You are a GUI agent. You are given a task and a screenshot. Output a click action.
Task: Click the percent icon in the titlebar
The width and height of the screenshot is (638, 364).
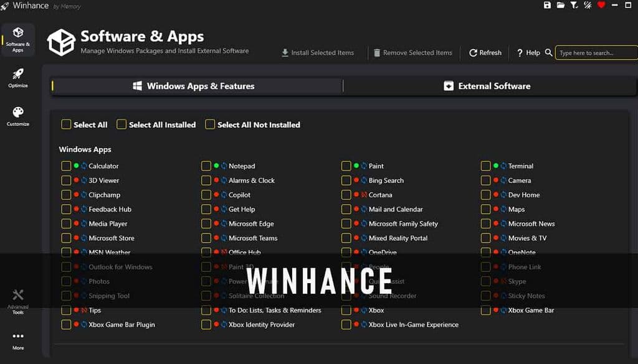pos(588,5)
